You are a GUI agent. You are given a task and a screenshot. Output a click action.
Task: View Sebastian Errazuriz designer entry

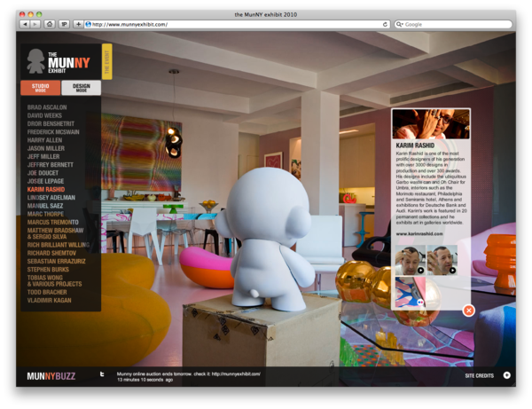57,261
